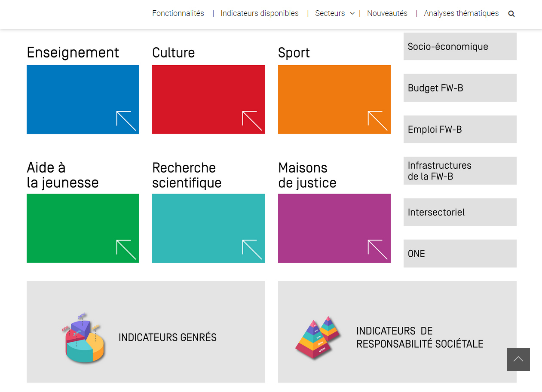Open the search magnifier icon
This screenshot has width=542, height=392.
[511, 14]
